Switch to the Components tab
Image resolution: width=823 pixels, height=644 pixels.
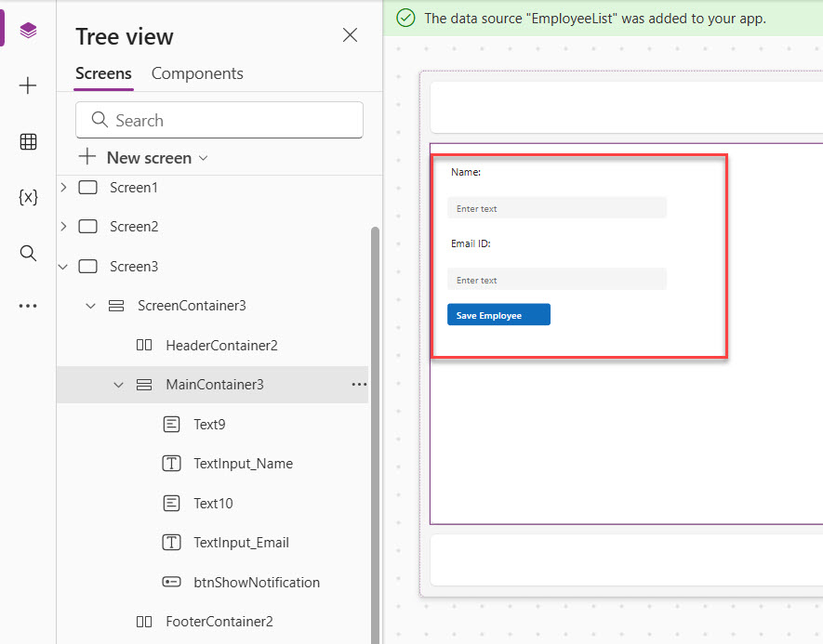point(197,73)
